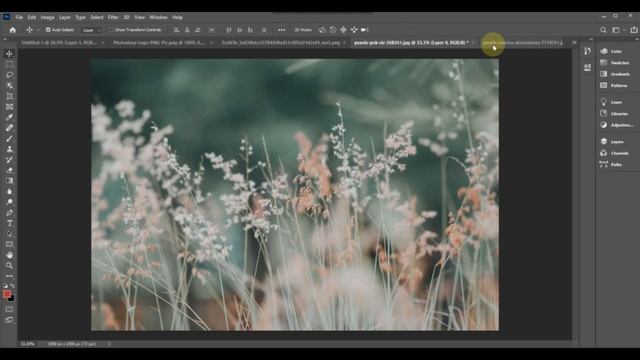This screenshot has width=640, height=360.
Task: Select the Brush tool
Action: [x=9, y=139]
